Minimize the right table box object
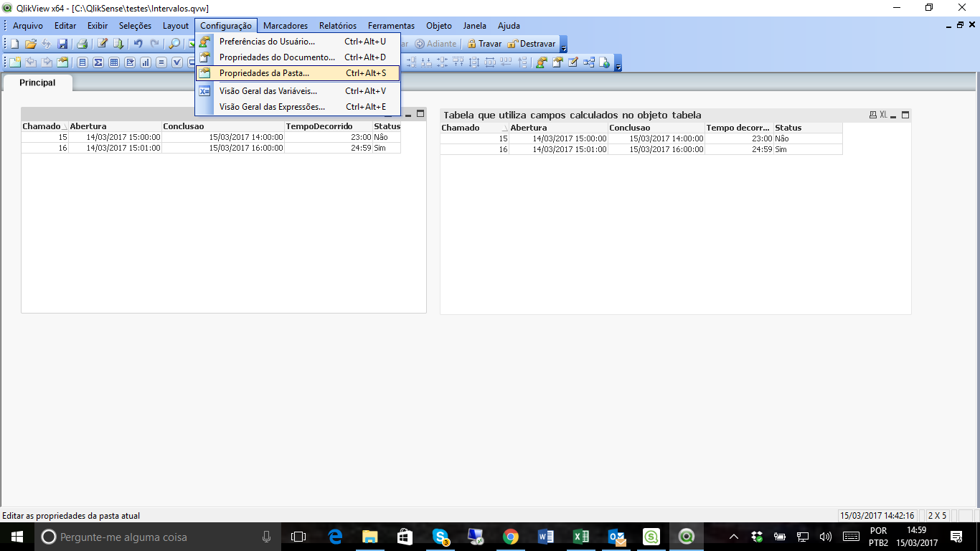Viewport: 980px width, 551px height. click(894, 117)
